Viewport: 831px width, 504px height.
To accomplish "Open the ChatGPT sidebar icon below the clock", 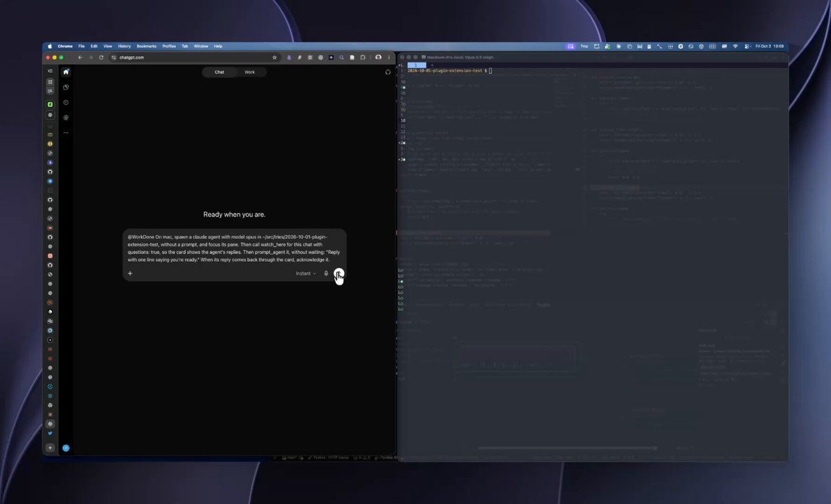I will coord(66,118).
